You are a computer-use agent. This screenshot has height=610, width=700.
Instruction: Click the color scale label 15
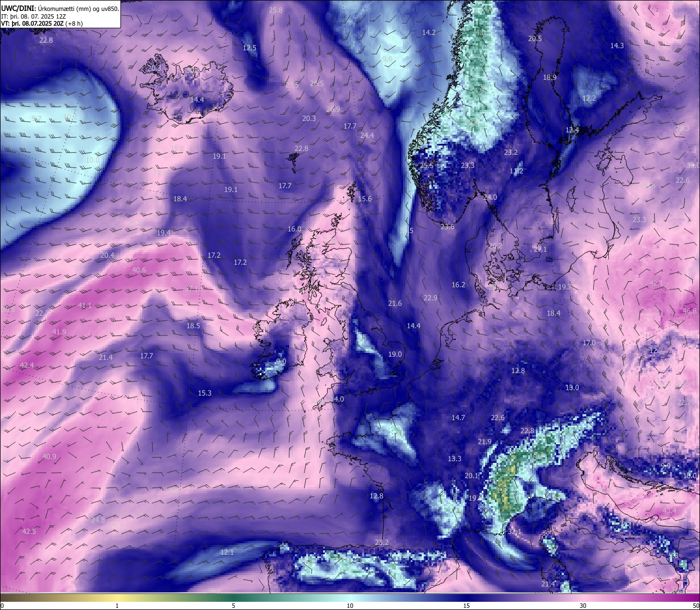point(466,606)
